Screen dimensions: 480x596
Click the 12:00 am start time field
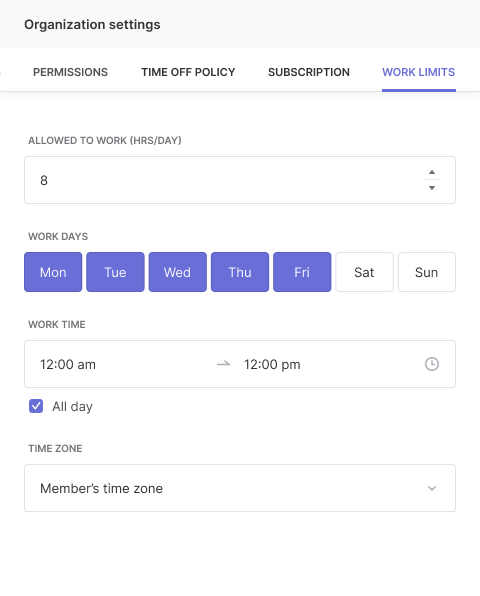pos(68,365)
